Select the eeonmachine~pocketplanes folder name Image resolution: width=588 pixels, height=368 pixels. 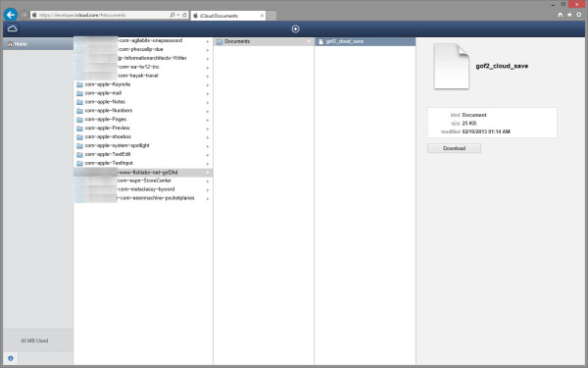tap(156, 198)
